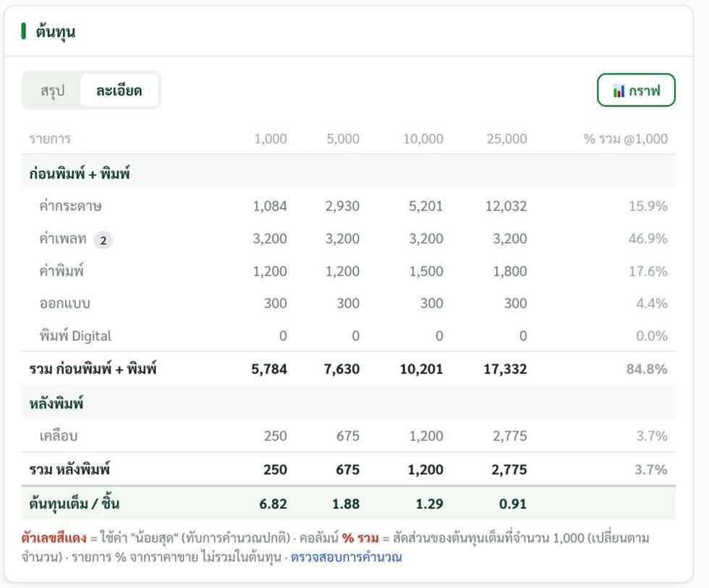Click the ค่าพิมพ์ value 1,500

coord(426,271)
